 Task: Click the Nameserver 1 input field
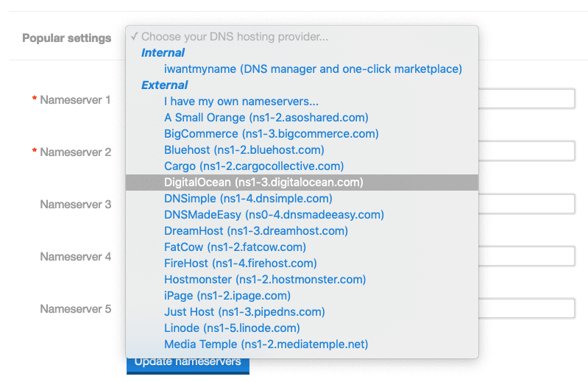527,99
